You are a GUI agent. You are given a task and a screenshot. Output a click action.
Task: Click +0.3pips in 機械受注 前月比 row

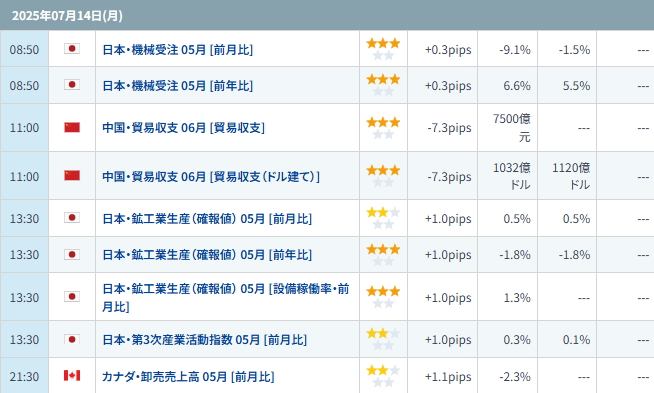point(448,50)
